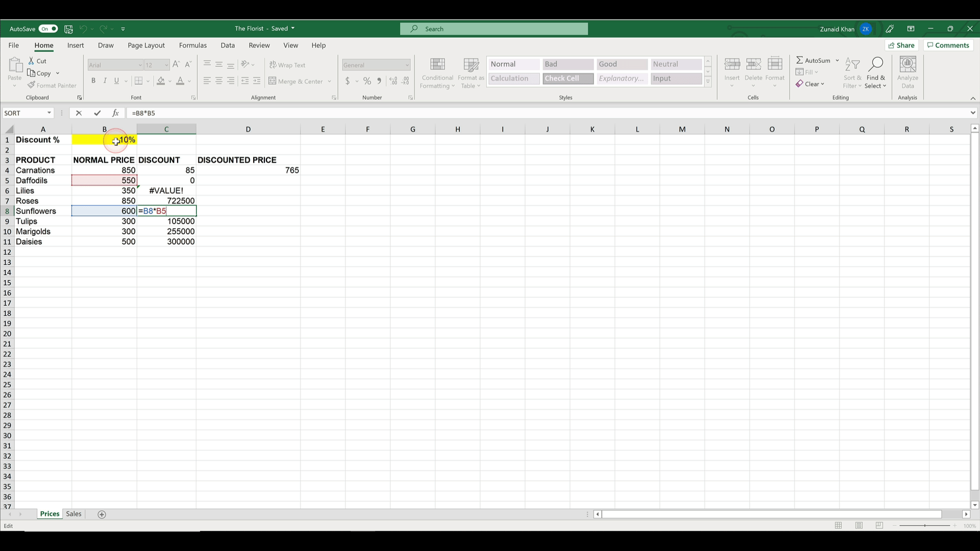The width and height of the screenshot is (980, 551).
Task: Confirm formula with Enter checkmark icon
Action: [x=97, y=113]
